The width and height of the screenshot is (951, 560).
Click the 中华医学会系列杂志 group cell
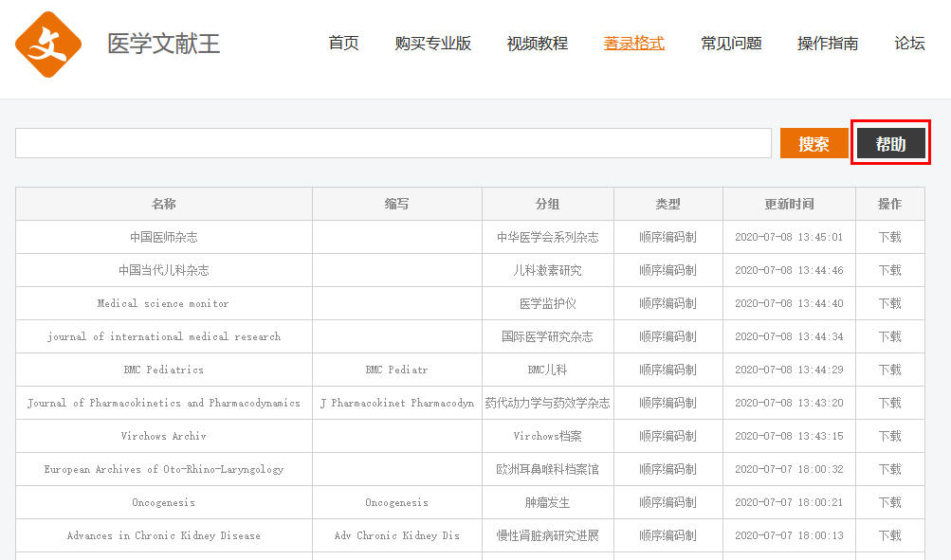[548, 237]
